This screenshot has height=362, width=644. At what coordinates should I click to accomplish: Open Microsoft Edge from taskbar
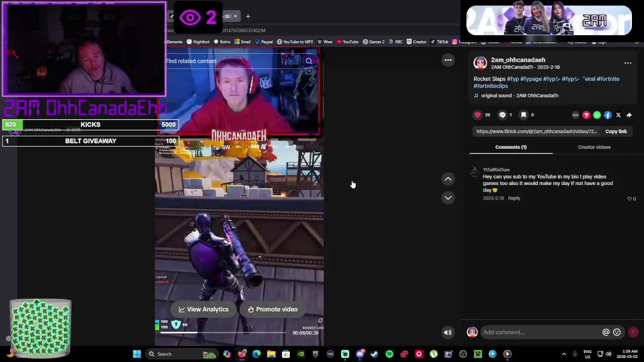coord(257,354)
